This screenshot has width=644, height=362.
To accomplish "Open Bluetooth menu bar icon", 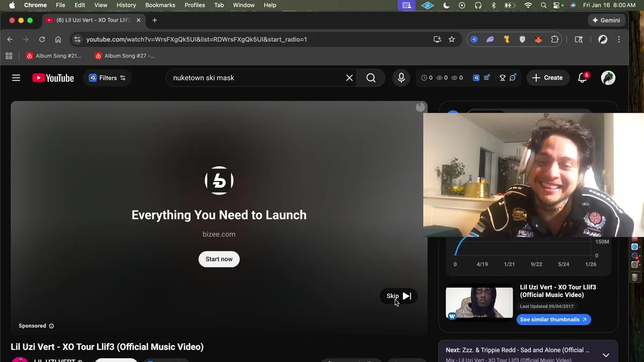I will click(494, 5).
